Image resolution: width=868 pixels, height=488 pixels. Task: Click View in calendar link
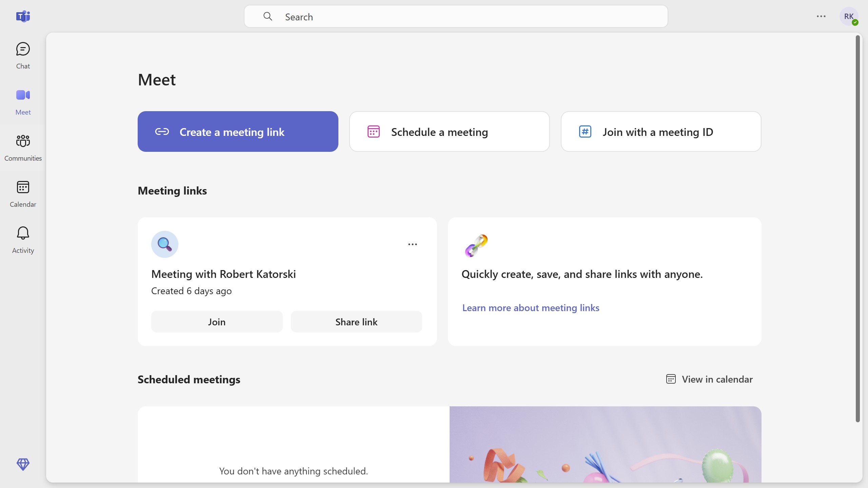click(709, 379)
